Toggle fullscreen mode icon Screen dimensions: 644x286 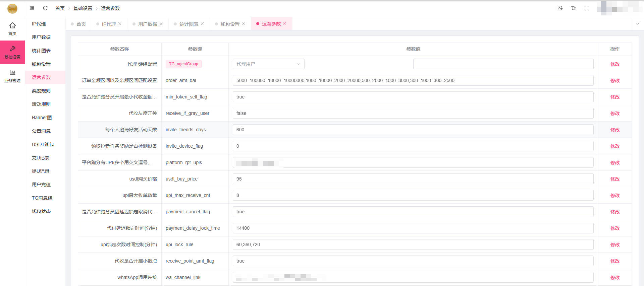click(x=587, y=8)
